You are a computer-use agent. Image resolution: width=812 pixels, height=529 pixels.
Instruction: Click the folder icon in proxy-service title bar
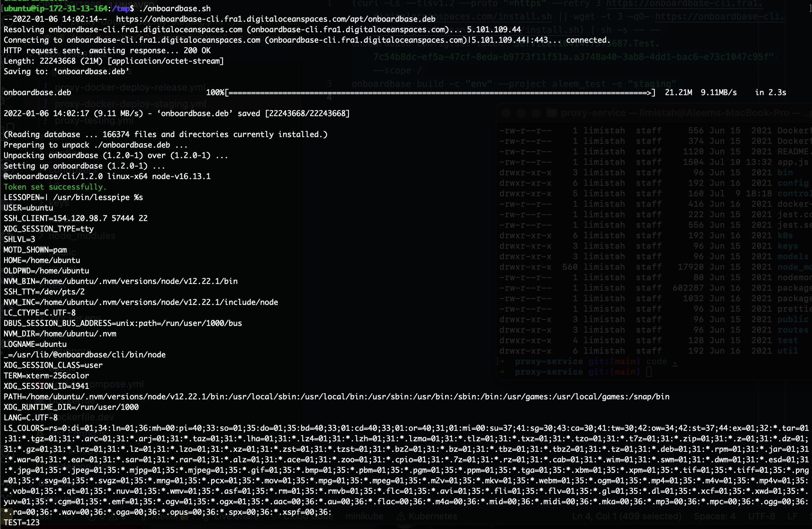point(551,113)
